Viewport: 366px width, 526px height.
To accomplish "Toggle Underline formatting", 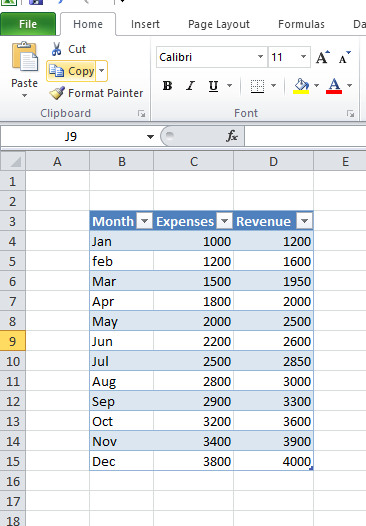I will click(213, 86).
